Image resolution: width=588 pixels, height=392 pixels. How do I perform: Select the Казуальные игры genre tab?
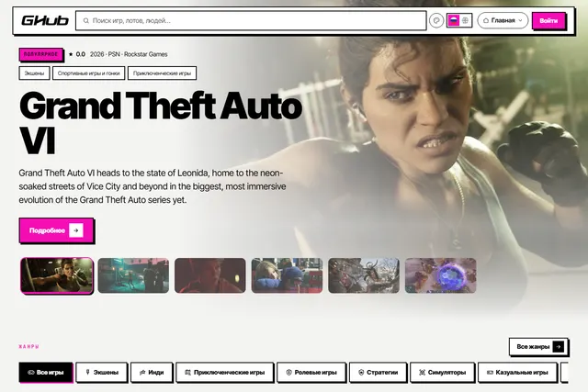(517, 372)
